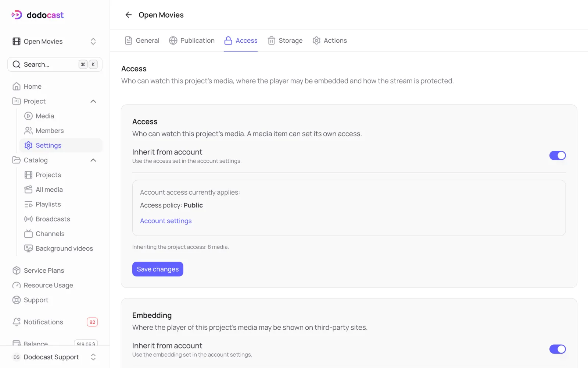Open Notifications in the sidebar
The image size is (588, 368).
pyautogui.click(x=55, y=322)
